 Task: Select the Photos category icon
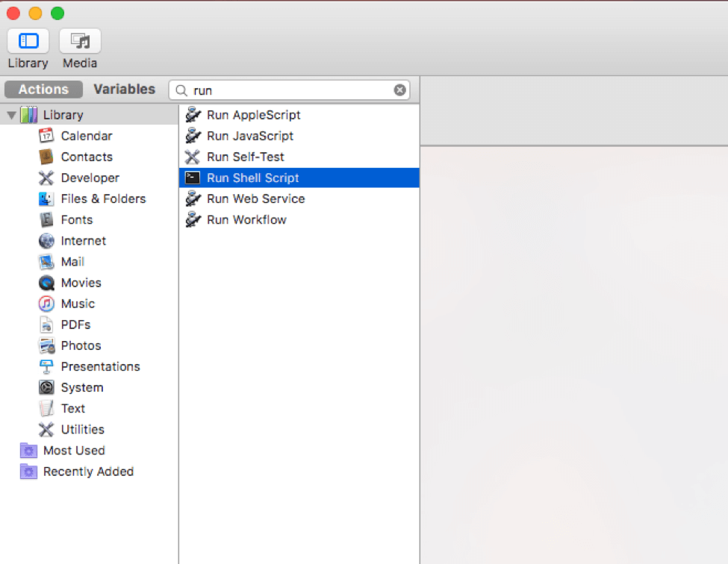pyautogui.click(x=46, y=345)
